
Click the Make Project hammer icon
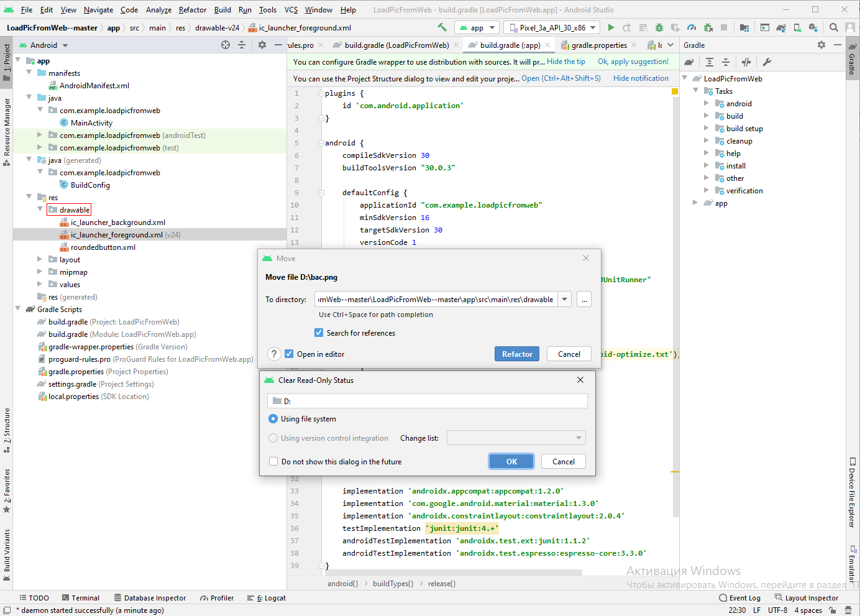click(442, 27)
